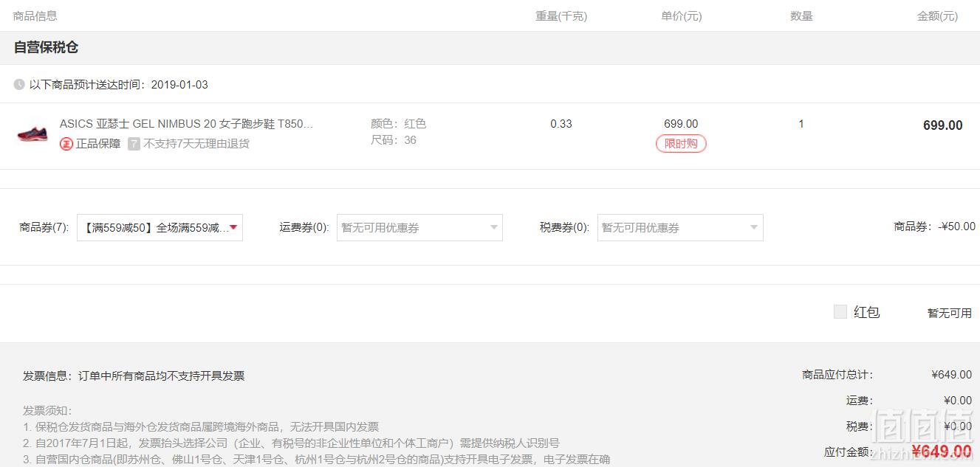Open ASICS GEL NIMBUS 20 product title

click(x=186, y=124)
